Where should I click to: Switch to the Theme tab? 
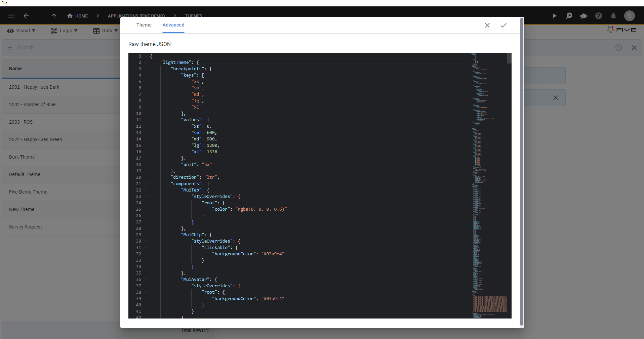144,25
